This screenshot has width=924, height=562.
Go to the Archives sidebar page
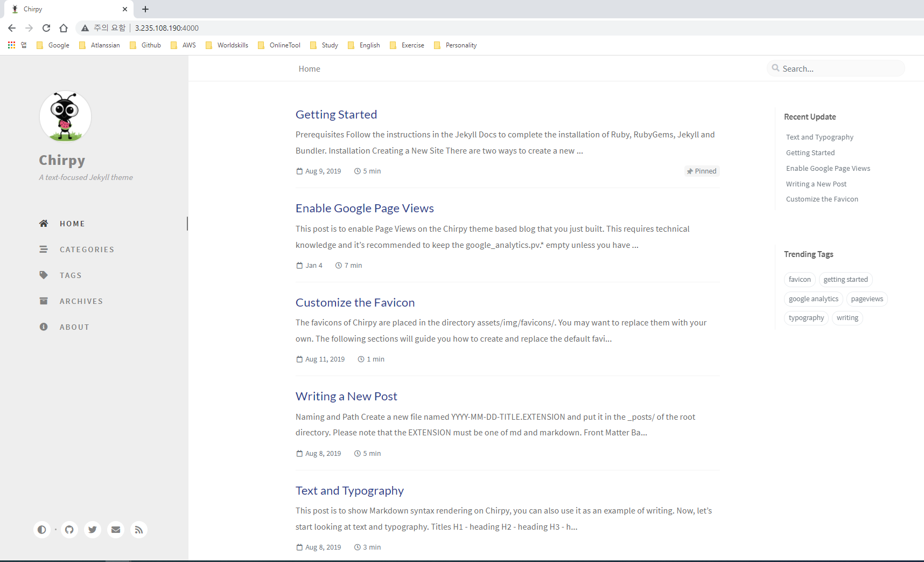click(x=81, y=301)
